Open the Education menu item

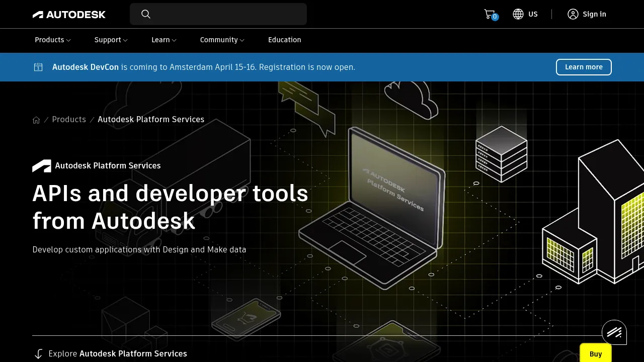(285, 40)
